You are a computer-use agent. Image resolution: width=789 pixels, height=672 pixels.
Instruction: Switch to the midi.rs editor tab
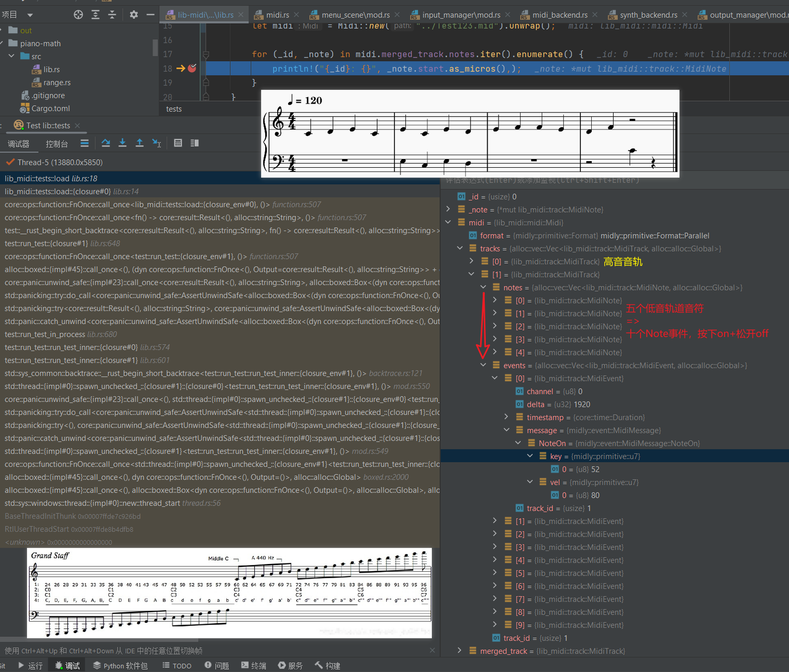coord(277,15)
